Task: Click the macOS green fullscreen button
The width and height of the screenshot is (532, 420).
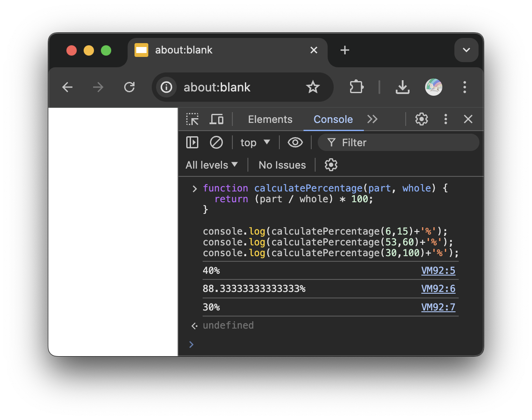Action: click(106, 50)
